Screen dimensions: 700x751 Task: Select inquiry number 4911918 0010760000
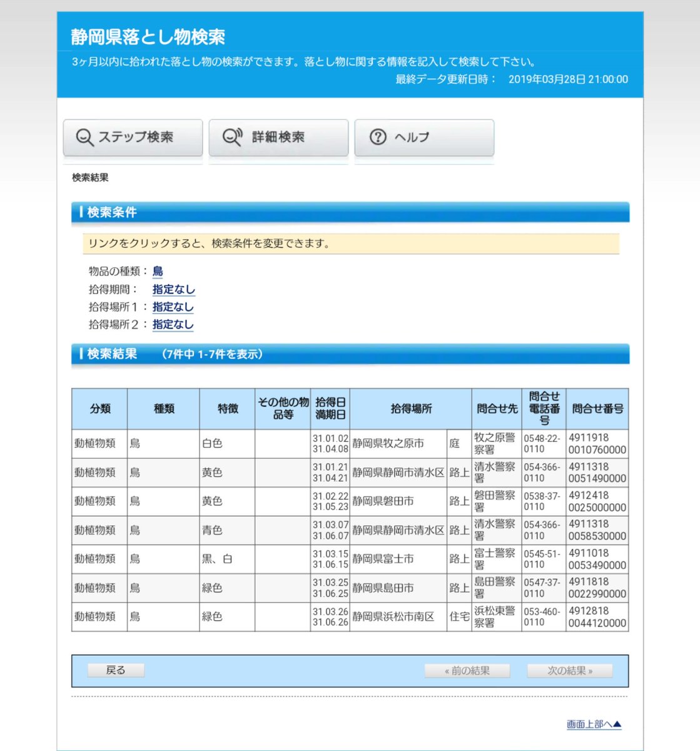(x=597, y=444)
